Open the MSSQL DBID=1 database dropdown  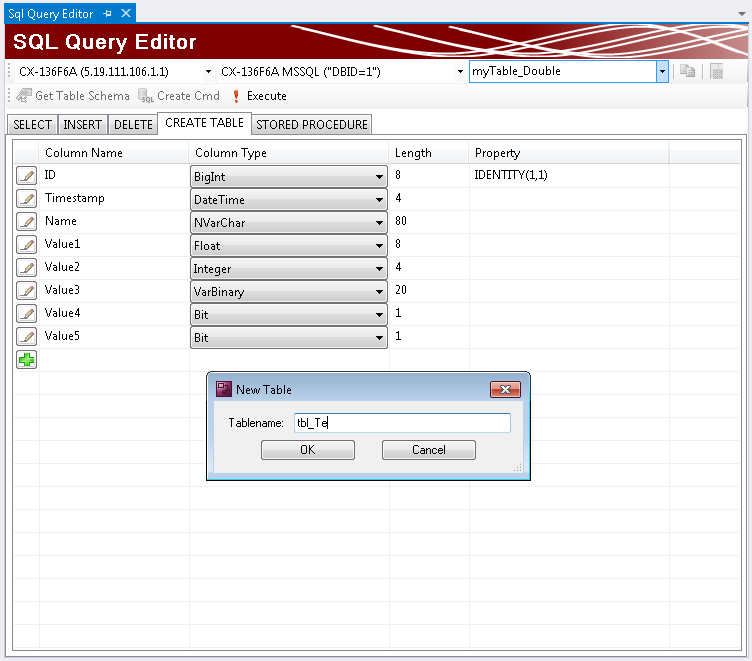tap(460, 72)
